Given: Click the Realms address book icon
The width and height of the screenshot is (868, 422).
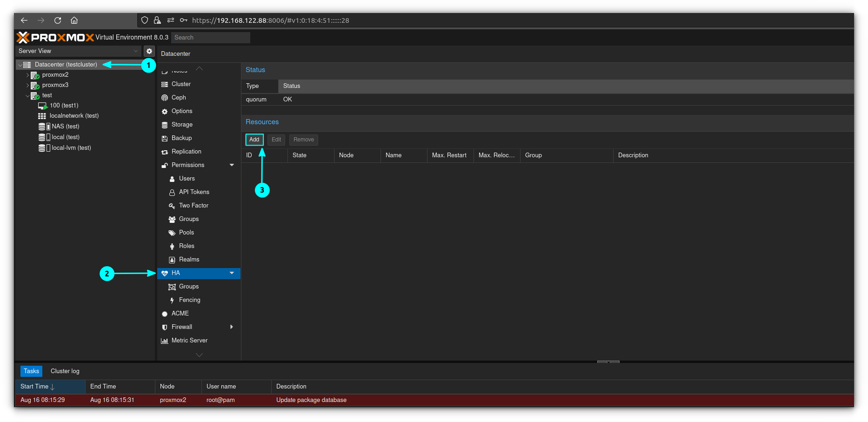Looking at the screenshot, I should [x=172, y=260].
